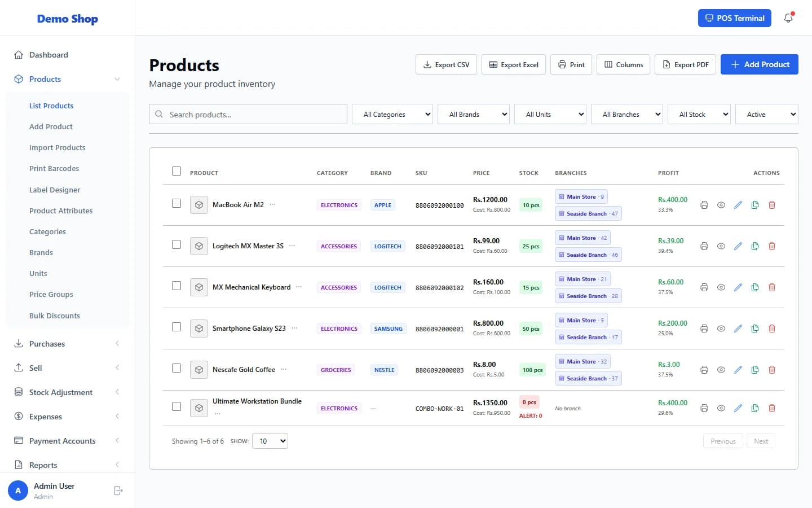Click the logout icon beside Admin User
The height and width of the screenshot is (508, 812).
pyautogui.click(x=118, y=491)
